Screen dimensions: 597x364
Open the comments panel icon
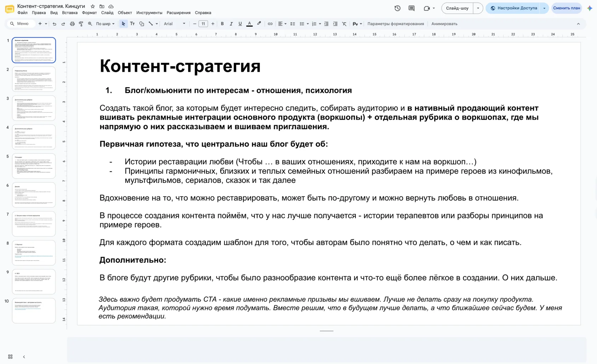pos(412,8)
